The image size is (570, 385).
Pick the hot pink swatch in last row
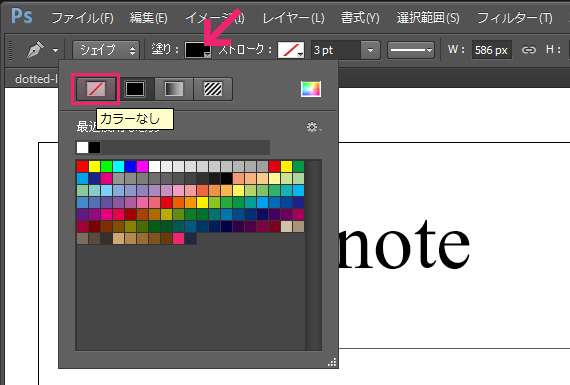(x=178, y=238)
